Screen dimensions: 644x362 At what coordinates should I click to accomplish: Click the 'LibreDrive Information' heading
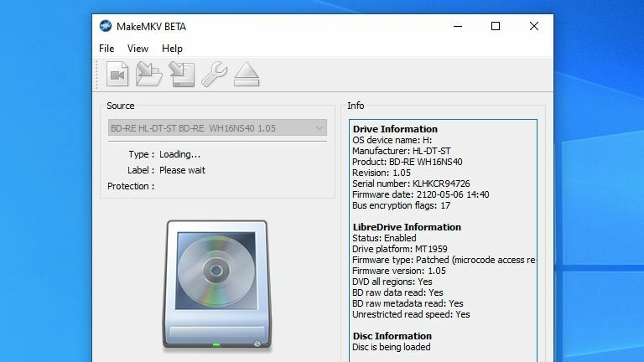[x=407, y=227]
